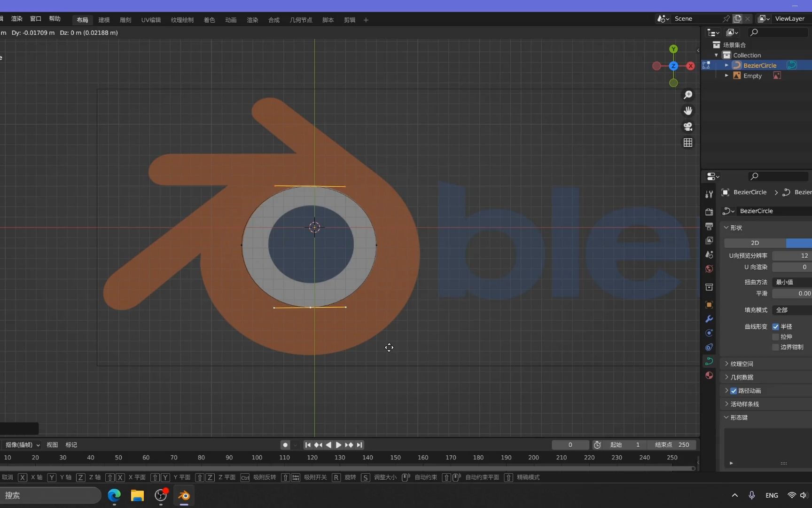
Task: Enable the 拉伸 checkbox
Action: 776,337
